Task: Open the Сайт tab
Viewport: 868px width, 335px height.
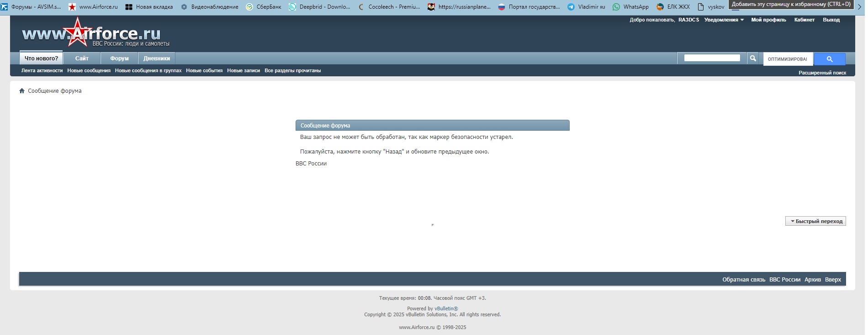Action: pos(82,58)
